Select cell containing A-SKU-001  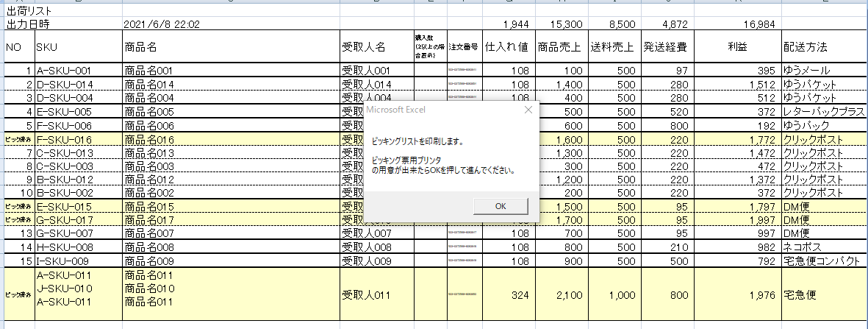pos(78,71)
